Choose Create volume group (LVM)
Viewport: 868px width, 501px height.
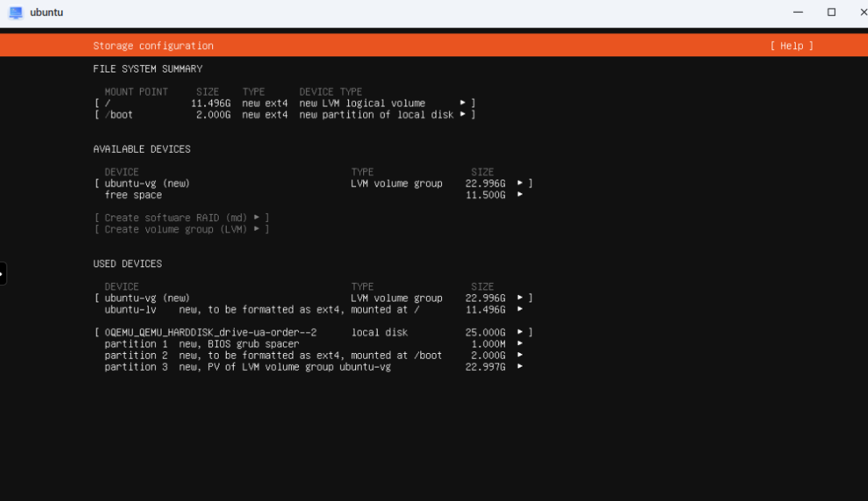[182, 230]
